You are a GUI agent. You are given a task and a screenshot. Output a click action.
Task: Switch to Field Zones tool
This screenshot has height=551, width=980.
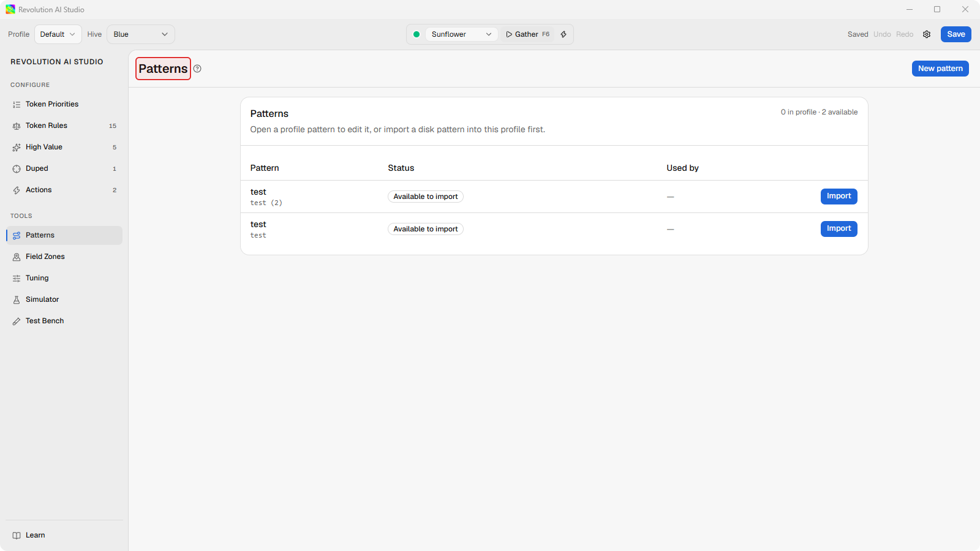click(64, 257)
